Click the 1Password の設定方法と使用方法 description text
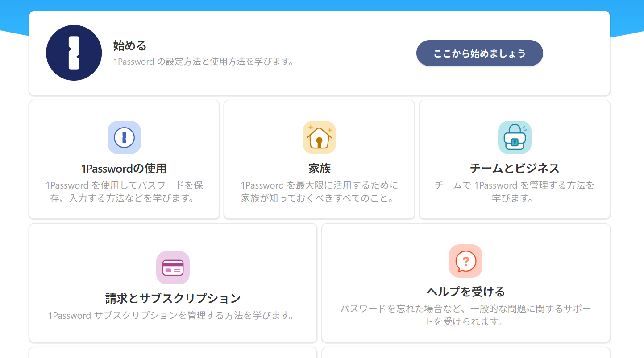Viewport: 644px width, 358px height. (204, 62)
